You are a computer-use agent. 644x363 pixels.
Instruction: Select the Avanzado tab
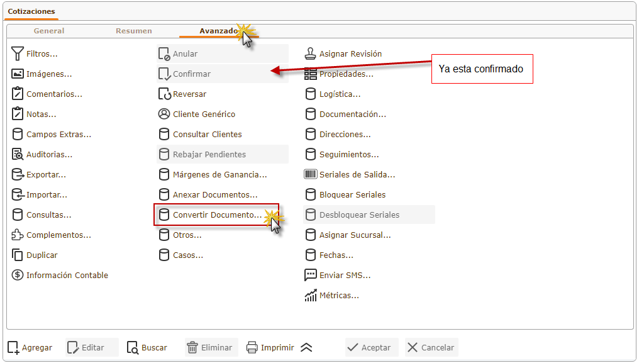tap(218, 31)
